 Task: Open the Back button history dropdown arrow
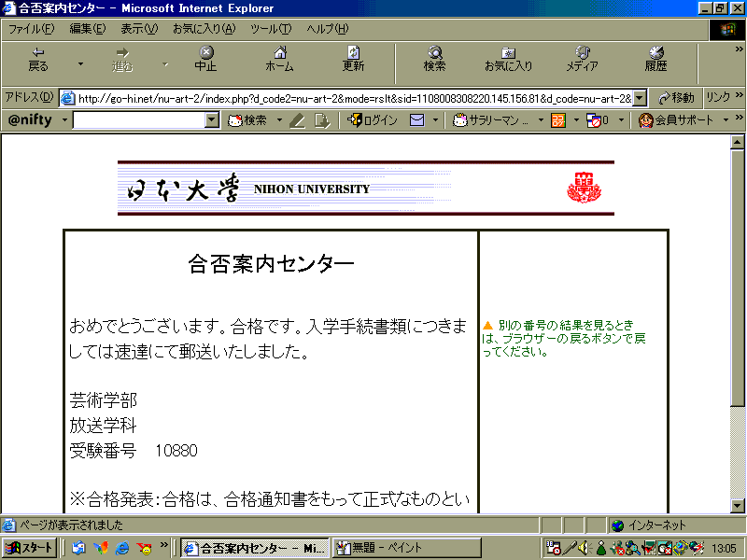pos(80,63)
